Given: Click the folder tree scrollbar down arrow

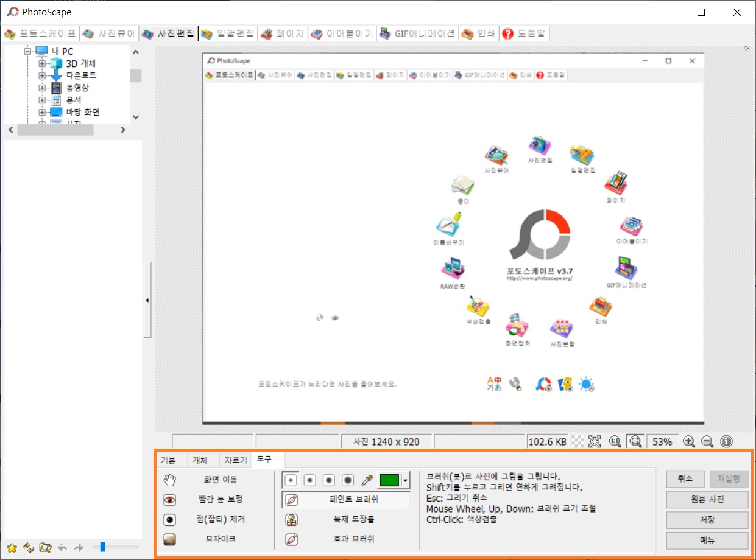Looking at the screenshot, I should click(136, 117).
